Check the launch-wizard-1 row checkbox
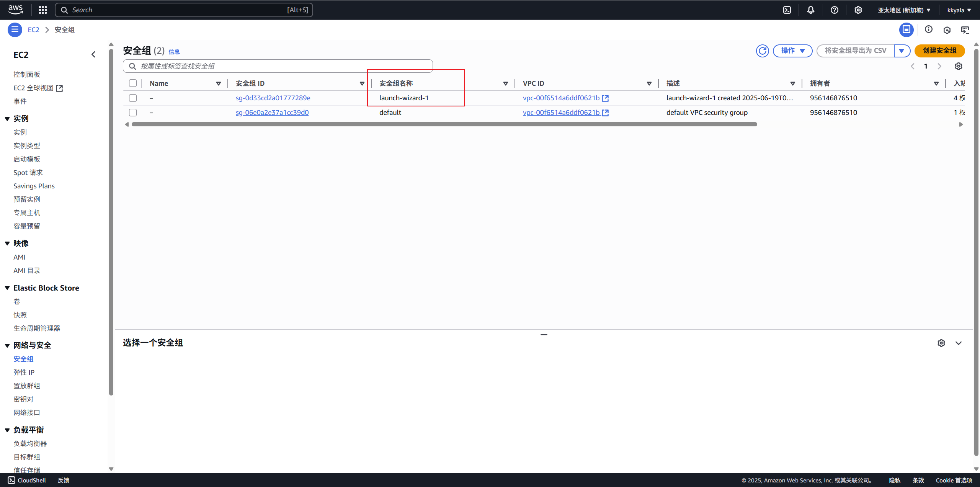This screenshot has width=980, height=487. [x=133, y=98]
